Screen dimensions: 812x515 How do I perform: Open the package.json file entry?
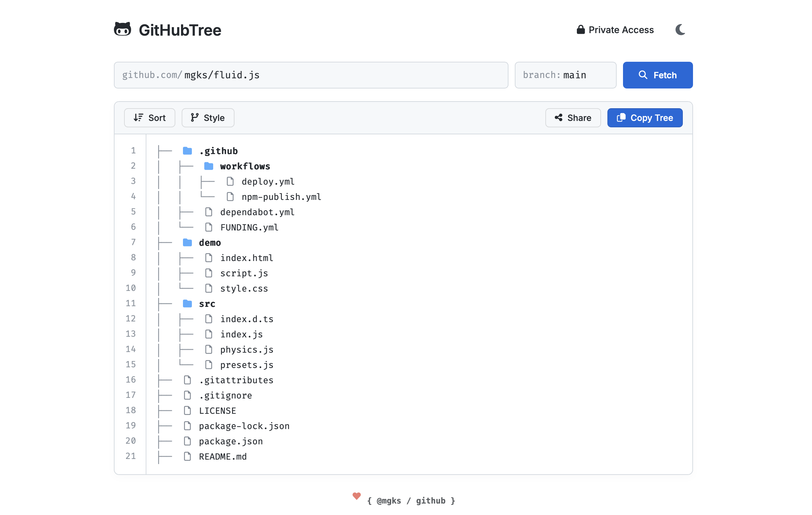click(231, 441)
